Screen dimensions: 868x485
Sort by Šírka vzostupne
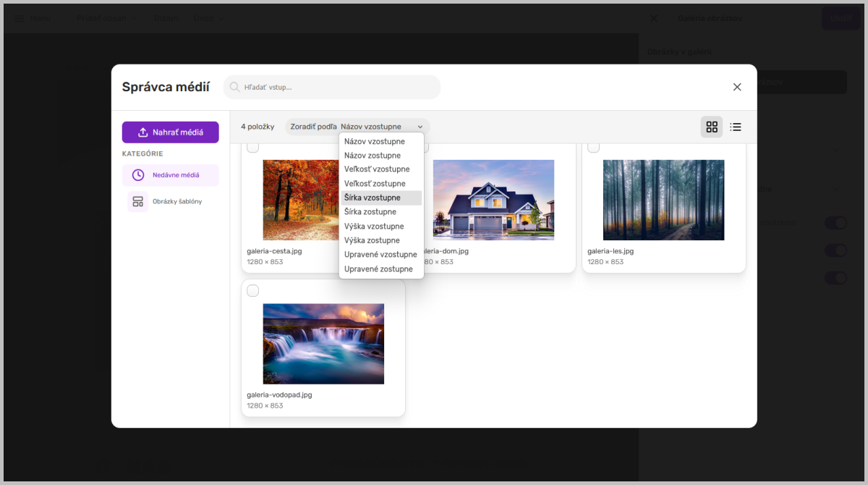[381, 198]
